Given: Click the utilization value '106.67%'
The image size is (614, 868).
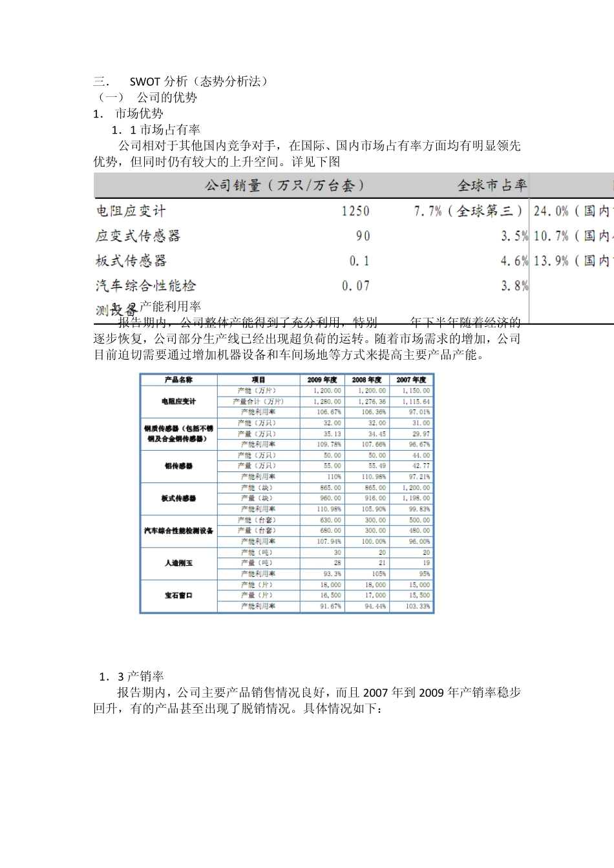Looking at the screenshot, I should (329, 412).
